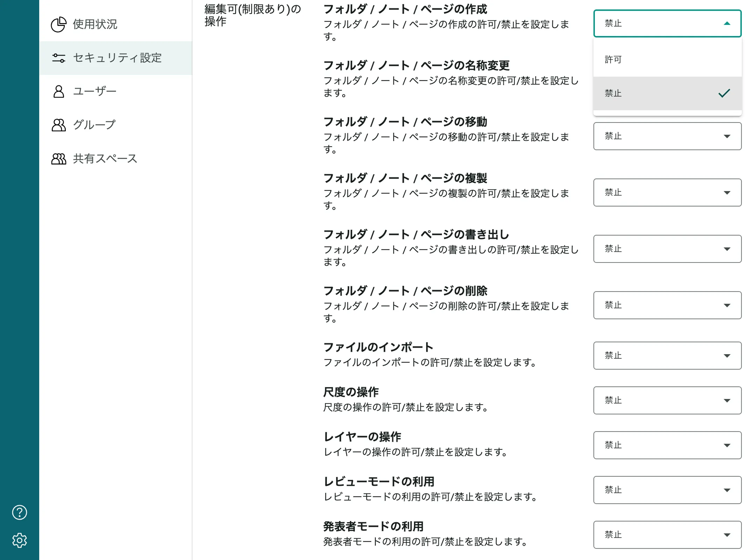Open the レビューモードの利用 dropdown

pyautogui.click(x=667, y=490)
